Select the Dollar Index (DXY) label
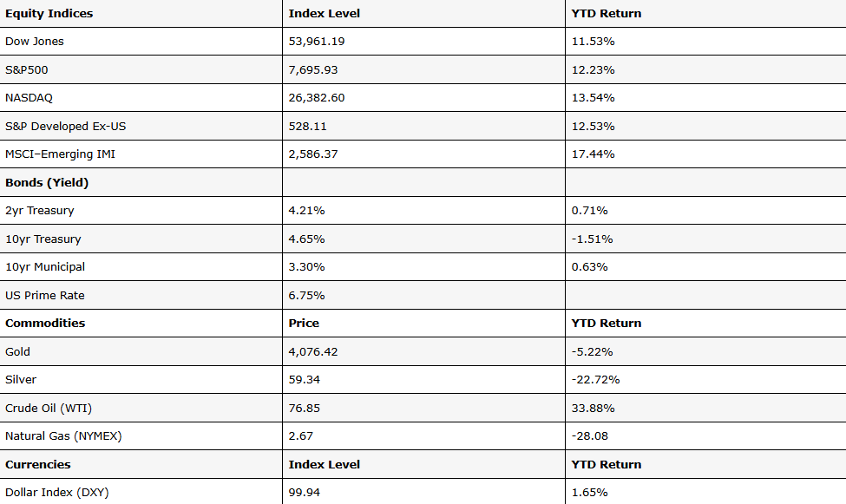The height and width of the screenshot is (504, 846). click(x=57, y=493)
